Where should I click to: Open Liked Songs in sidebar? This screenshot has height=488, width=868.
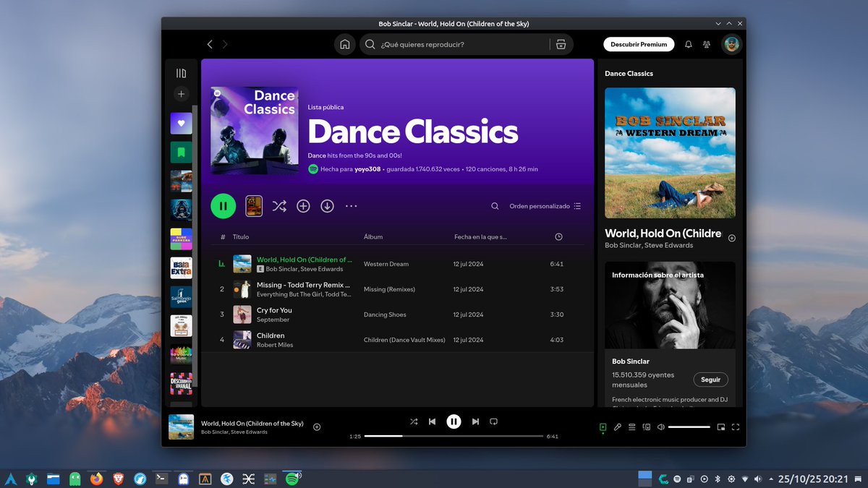(x=181, y=123)
